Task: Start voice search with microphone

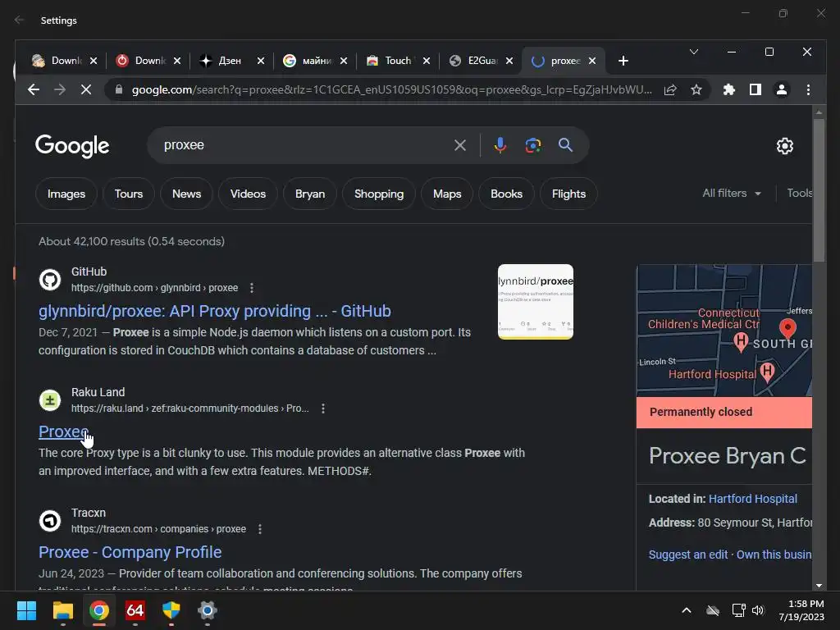Action: (500, 145)
